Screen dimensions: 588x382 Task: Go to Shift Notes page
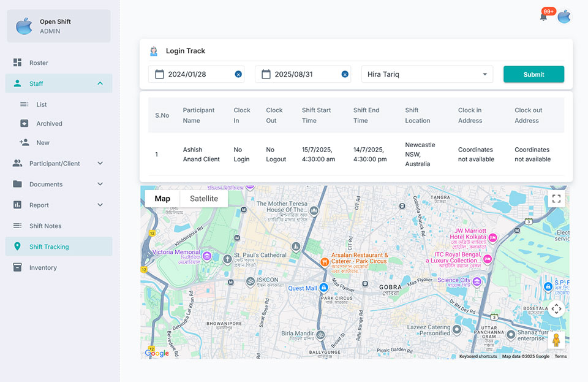(x=45, y=226)
